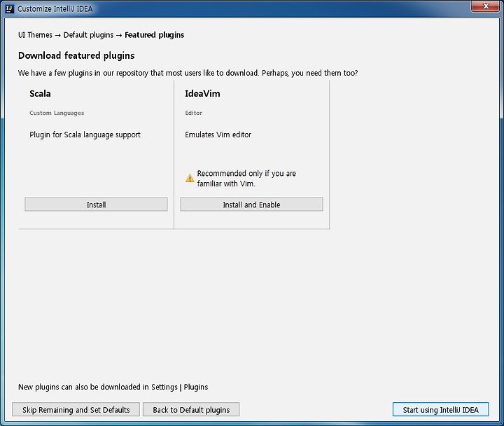Image resolution: width=504 pixels, height=426 pixels.
Task: Click the IdeaVim plugin title
Action: pos(202,94)
